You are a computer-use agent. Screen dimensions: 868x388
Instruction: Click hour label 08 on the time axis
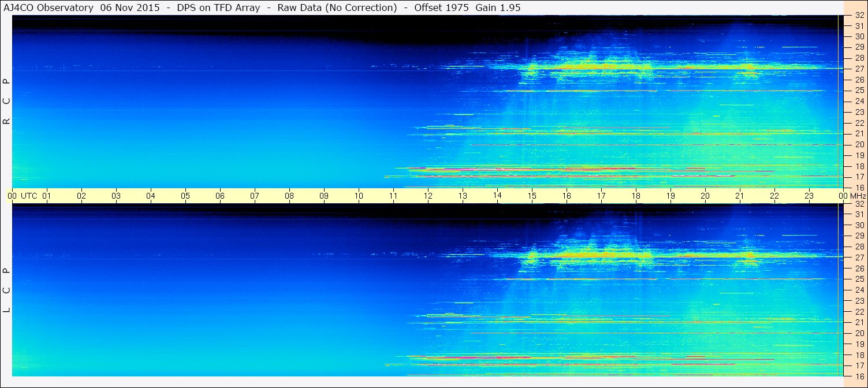(289, 196)
